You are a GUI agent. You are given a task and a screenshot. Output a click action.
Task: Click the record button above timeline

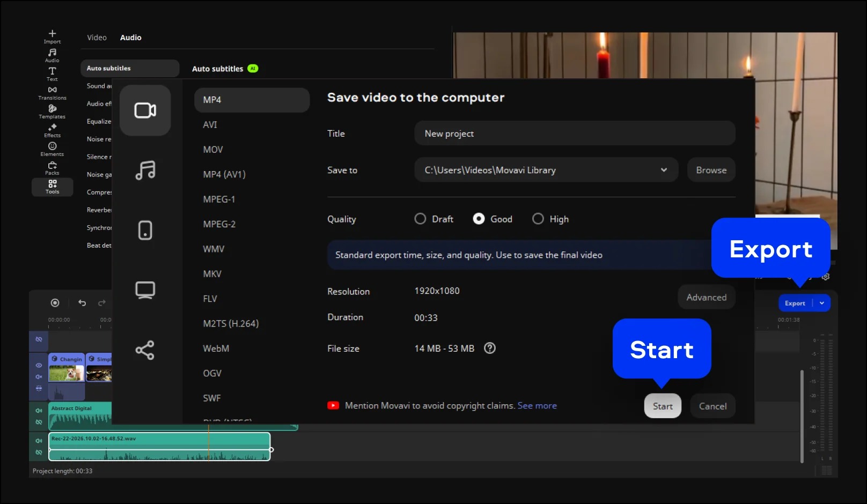(55, 303)
